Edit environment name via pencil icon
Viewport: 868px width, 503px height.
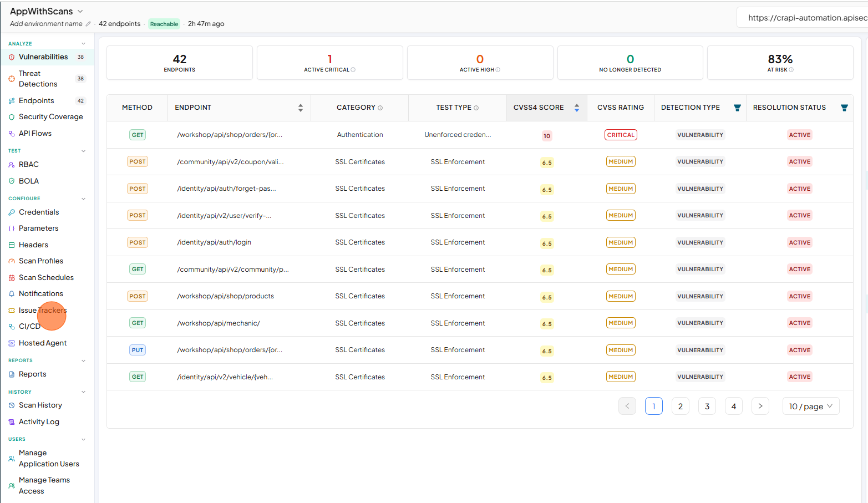coord(88,24)
